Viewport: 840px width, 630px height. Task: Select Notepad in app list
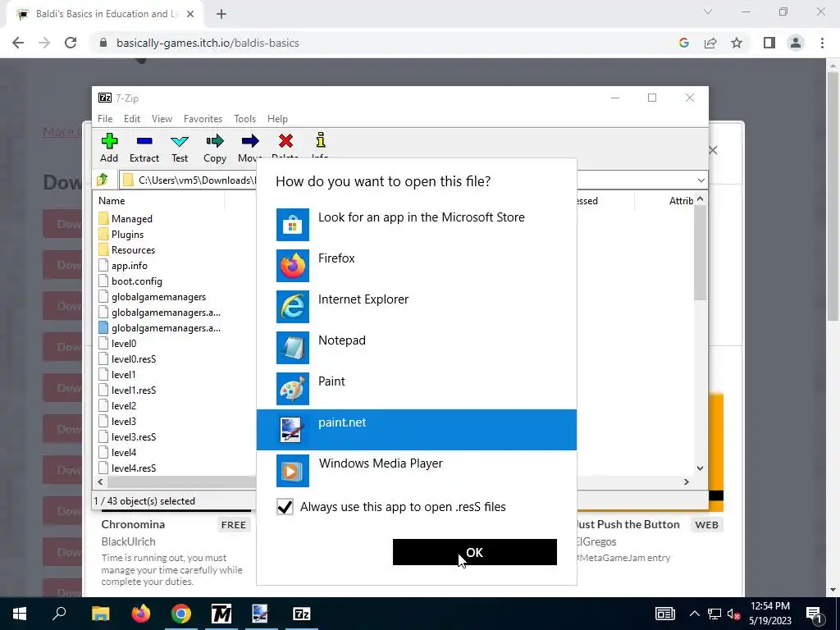[417, 348]
